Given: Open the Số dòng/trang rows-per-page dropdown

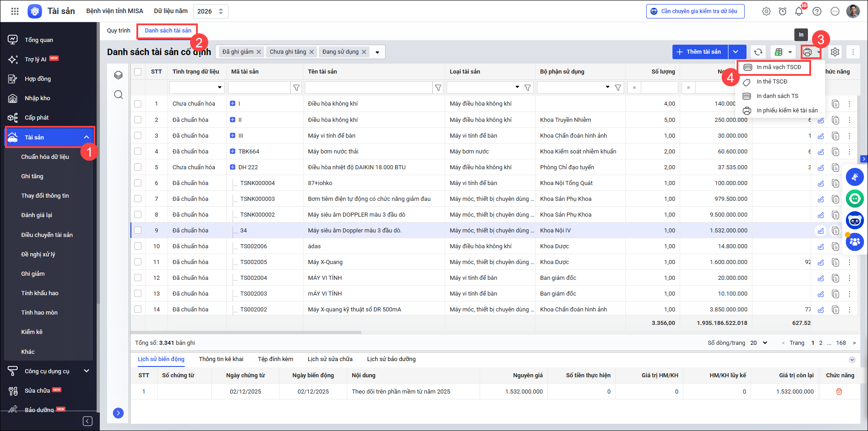Looking at the screenshot, I should tap(759, 343).
